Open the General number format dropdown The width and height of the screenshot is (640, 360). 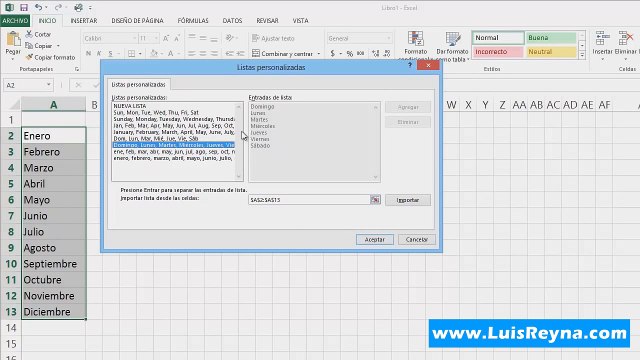tap(389, 38)
